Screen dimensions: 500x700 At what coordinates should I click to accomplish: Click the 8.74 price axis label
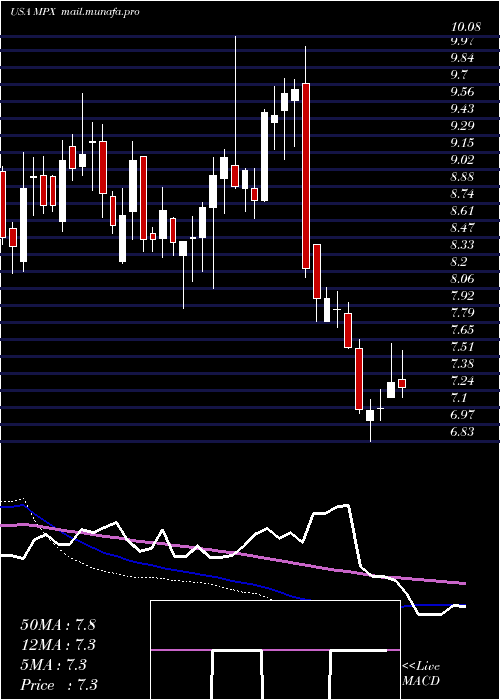(462, 194)
